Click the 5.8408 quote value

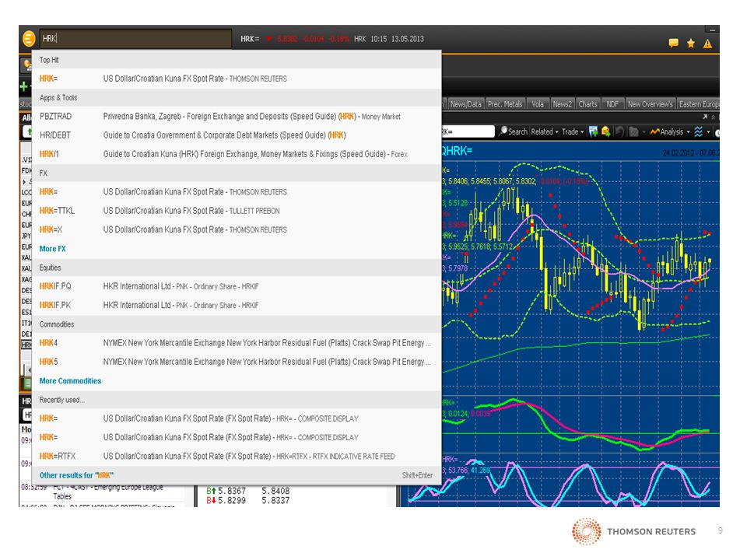click(275, 491)
